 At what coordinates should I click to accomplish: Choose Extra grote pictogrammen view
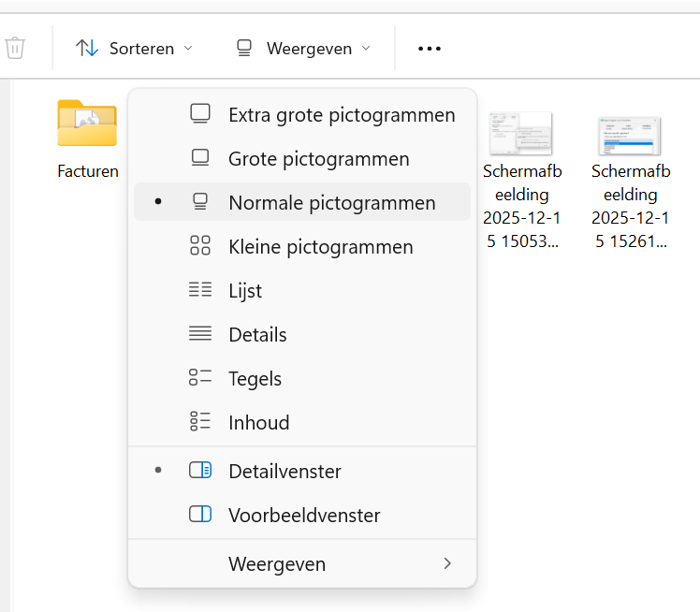(302, 115)
